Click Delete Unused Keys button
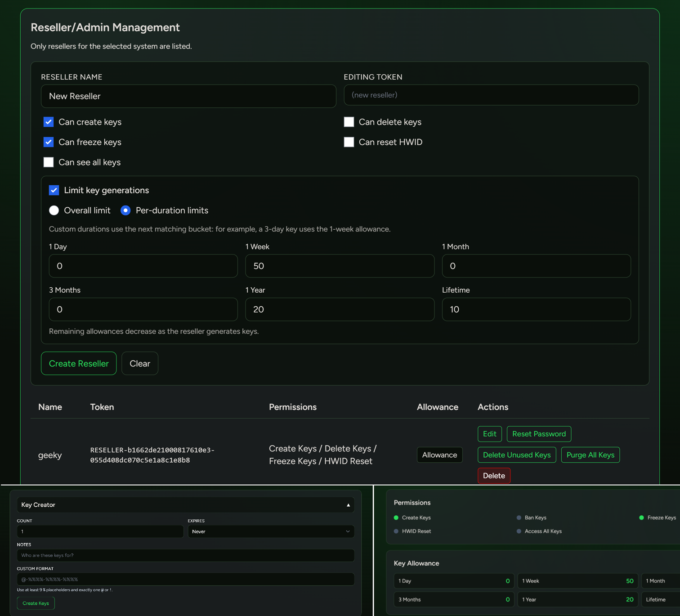 point(517,455)
